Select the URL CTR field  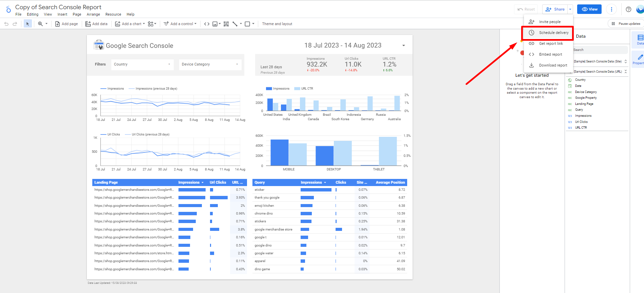coord(581,128)
